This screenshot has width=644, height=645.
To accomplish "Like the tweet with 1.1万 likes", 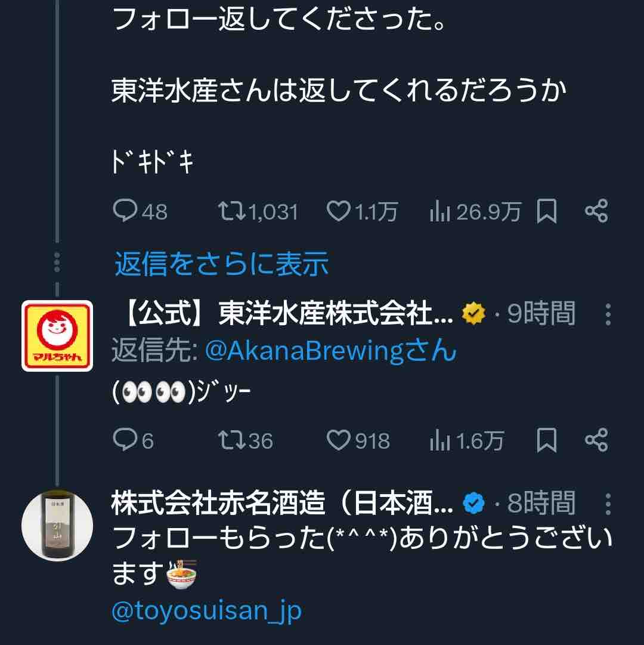I will [x=362, y=211].
